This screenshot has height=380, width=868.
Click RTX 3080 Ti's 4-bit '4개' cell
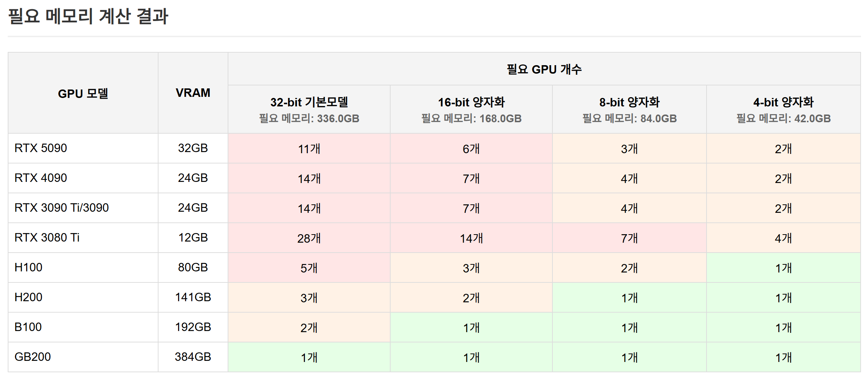[x=783, y=238]
